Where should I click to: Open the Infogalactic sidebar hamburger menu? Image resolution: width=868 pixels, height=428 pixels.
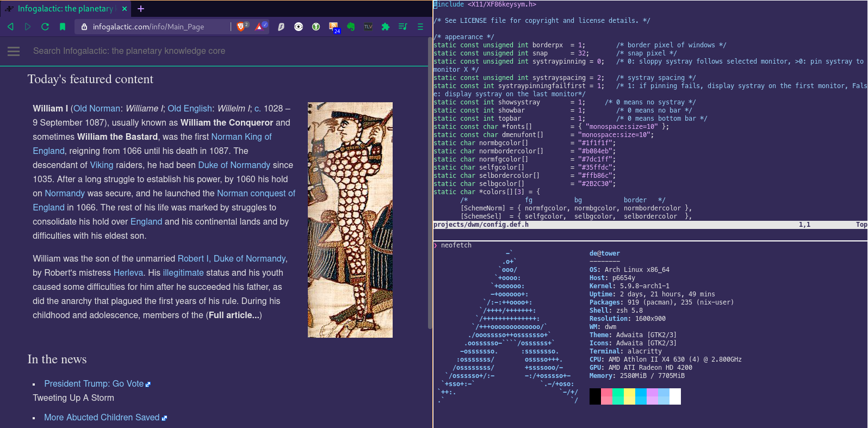coord(14,51)
